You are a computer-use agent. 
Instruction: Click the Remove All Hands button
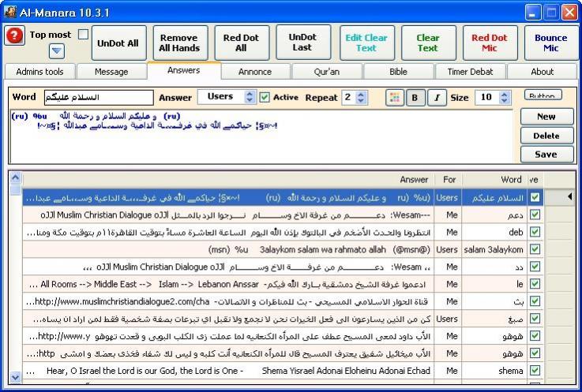pos(179,43)
